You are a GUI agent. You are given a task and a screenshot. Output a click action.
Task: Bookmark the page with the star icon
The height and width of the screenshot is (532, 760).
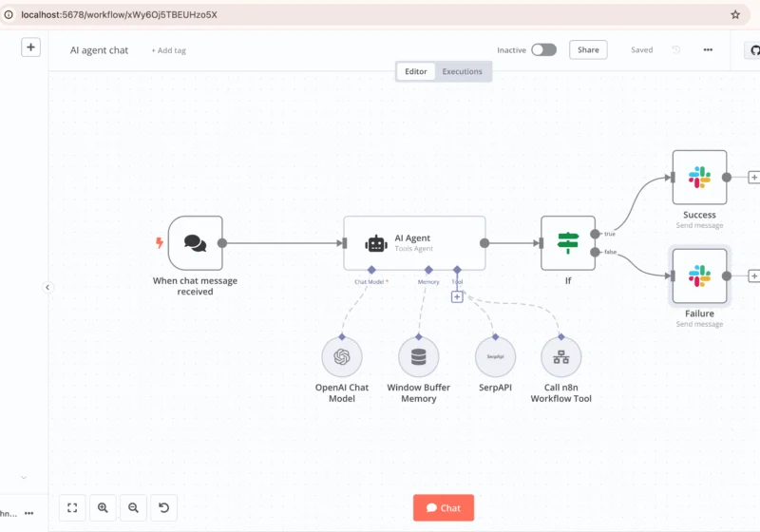coord(735,14)
